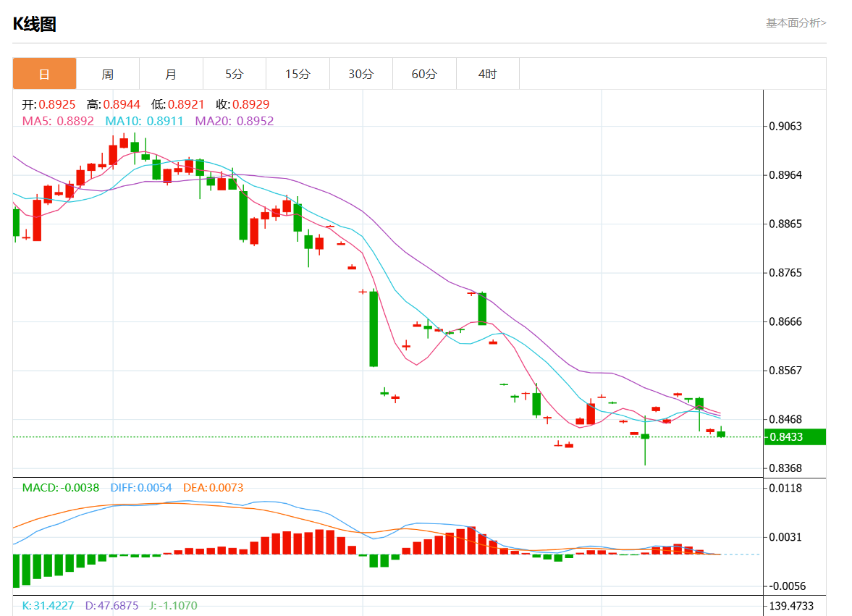This screenshot has width=852, height=616.
Task: Select the 日 daily chart tab
Action: 45,74
